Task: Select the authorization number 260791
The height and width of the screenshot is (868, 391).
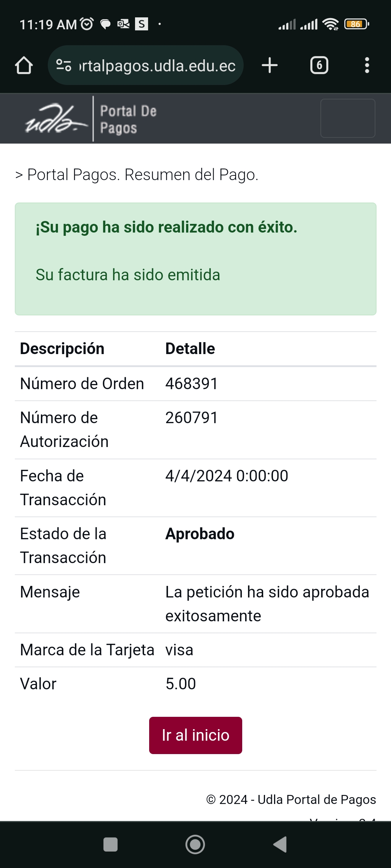Action: pyautogui.click(x=192, y=418)
